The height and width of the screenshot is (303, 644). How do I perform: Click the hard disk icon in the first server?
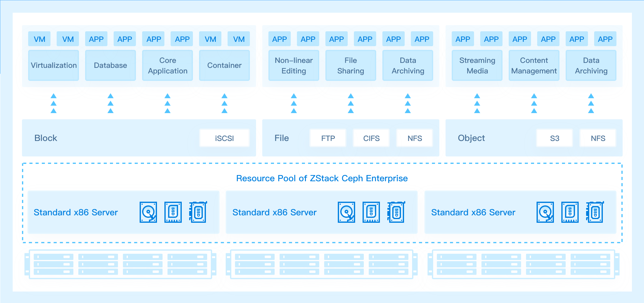148,212
